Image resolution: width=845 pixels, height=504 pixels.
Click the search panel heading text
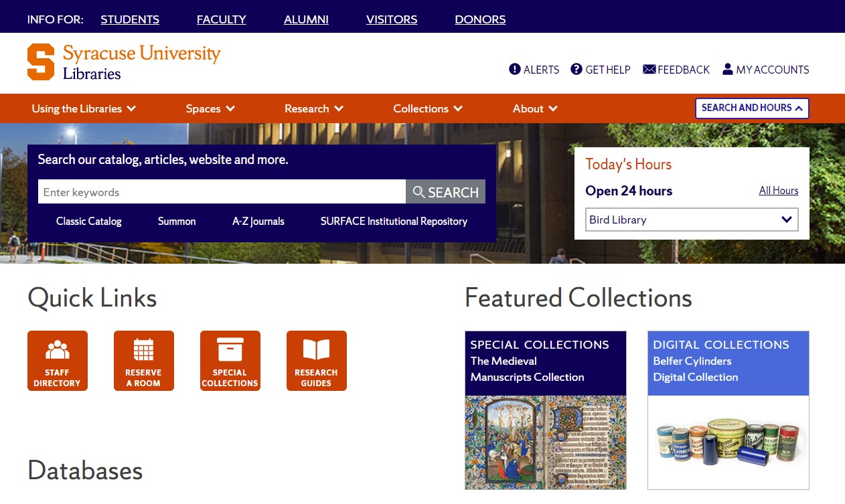[x=163, y=160]
